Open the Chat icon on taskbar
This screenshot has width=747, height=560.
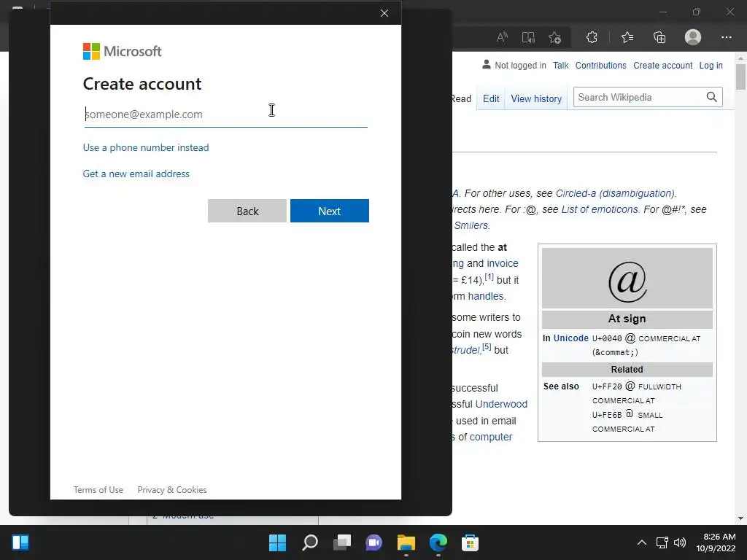click(x=373, y=542)
